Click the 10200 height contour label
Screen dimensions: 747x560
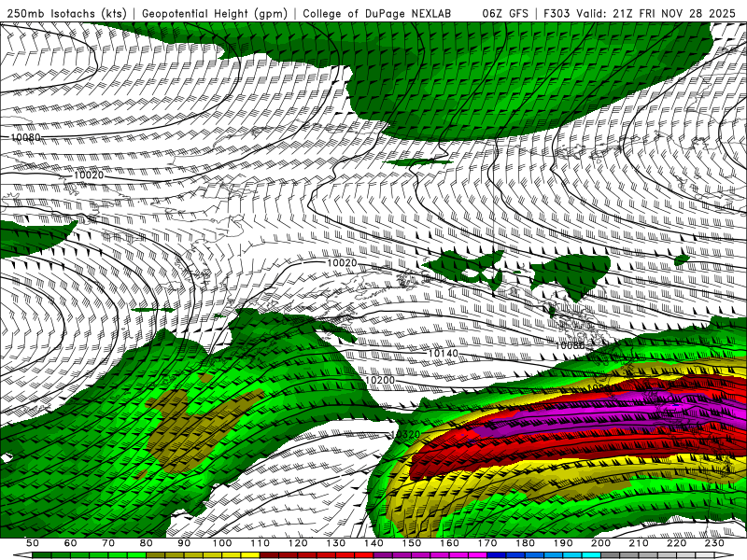pyautogui.click(x=380, y=381)
